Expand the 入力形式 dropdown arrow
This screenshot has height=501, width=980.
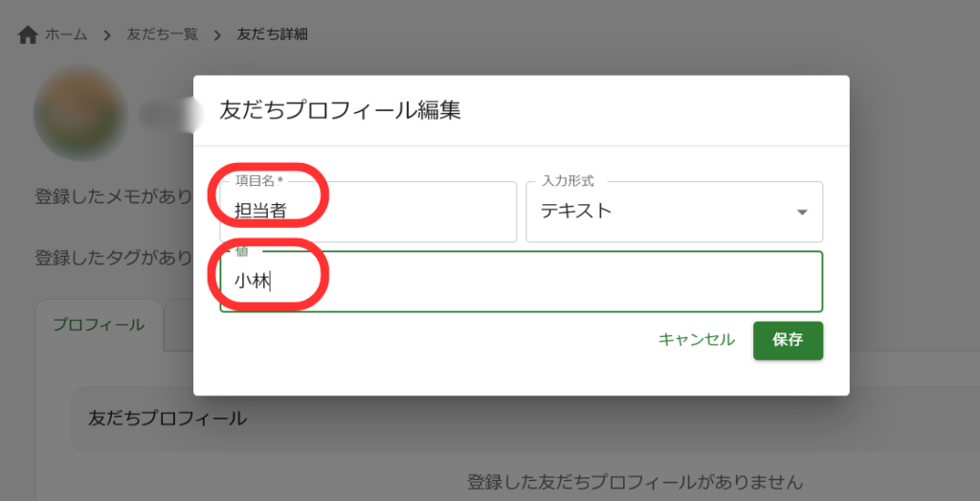click(x=802, y=213)
